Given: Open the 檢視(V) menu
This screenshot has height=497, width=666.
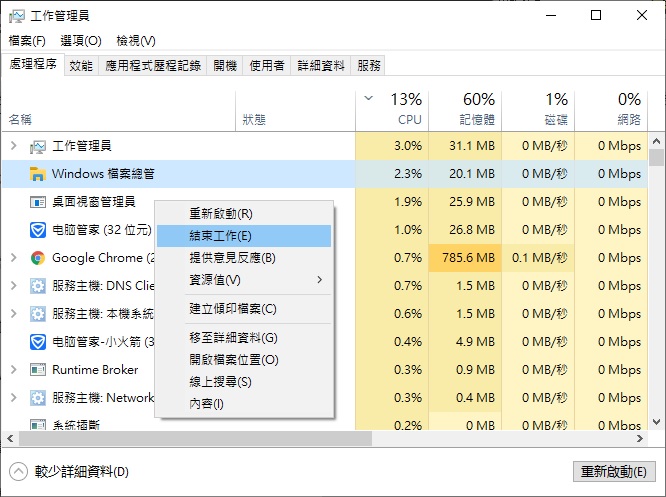Looking at the screenshot, I should (136, 41).
